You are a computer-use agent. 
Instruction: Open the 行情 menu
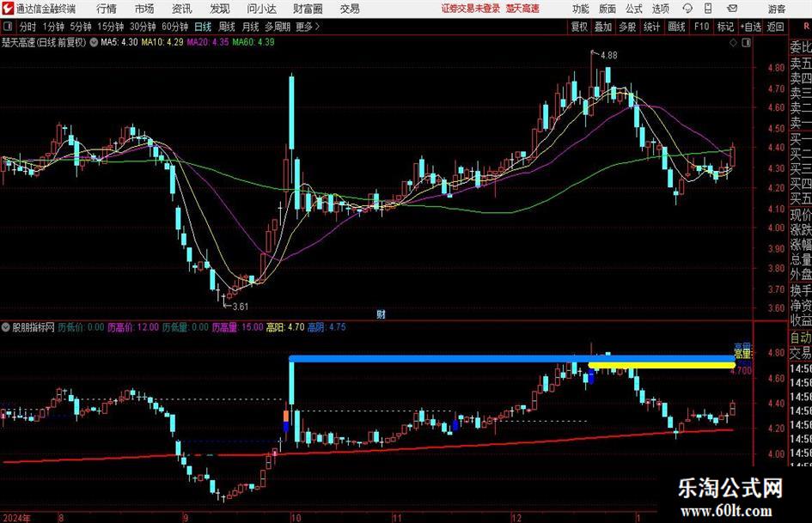107,9
